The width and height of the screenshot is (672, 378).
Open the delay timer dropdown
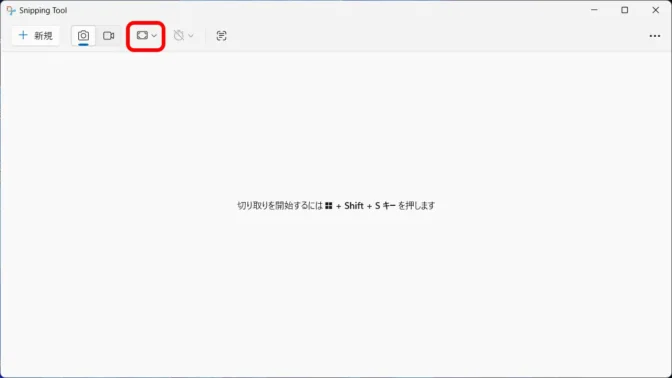point(183,36)
